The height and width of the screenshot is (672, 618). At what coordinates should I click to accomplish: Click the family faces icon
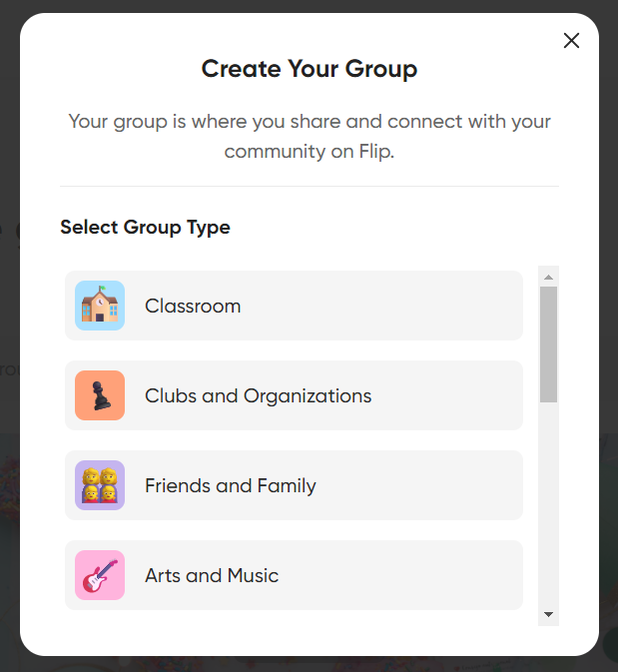pyautogui.click(x=100, y=485)
